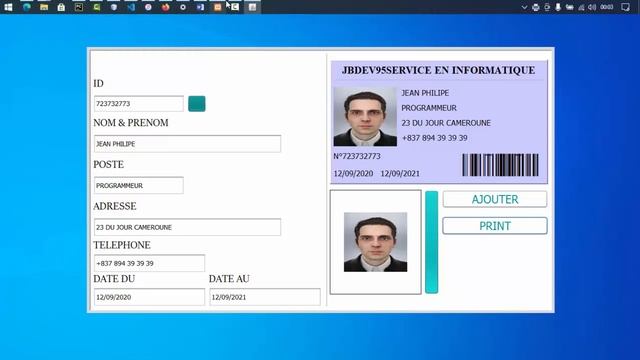Launch Firefox from the taskbar

pos(165,7)
